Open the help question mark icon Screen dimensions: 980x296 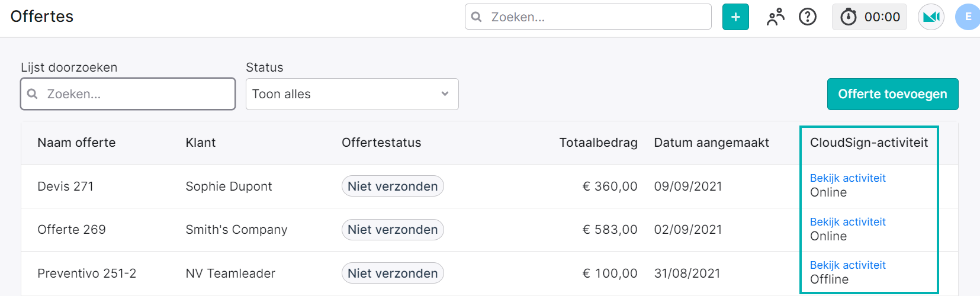(x=808, y=17)
